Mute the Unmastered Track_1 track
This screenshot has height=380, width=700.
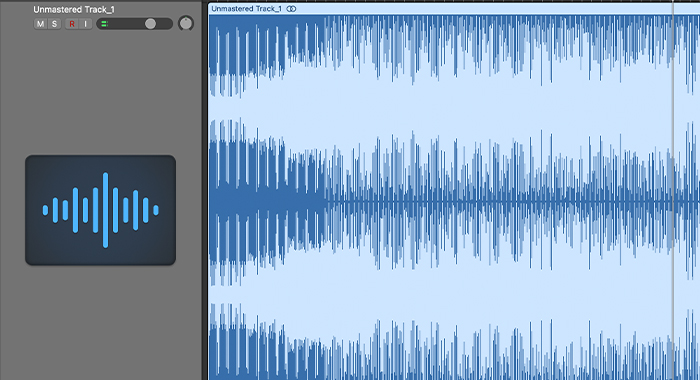click(40, 24)
